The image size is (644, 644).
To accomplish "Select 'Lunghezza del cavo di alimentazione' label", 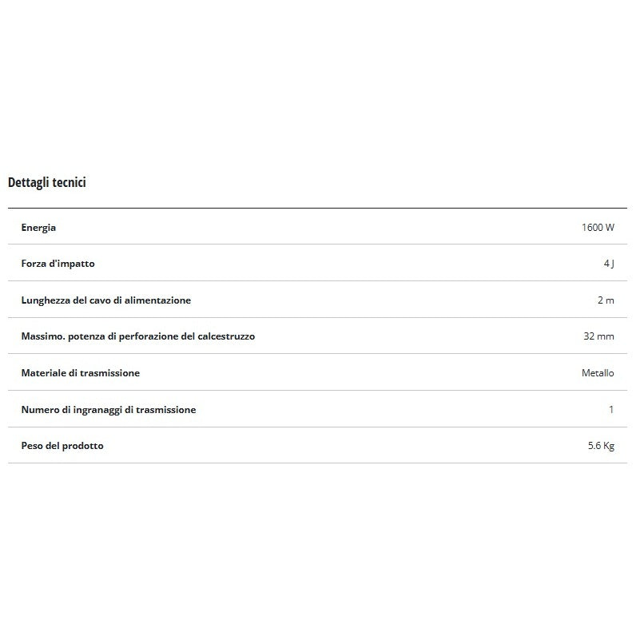I will (105, 300).
